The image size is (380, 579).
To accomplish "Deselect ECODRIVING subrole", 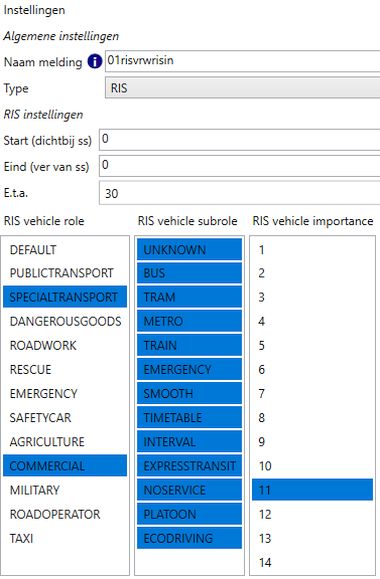I will [189, 538].
